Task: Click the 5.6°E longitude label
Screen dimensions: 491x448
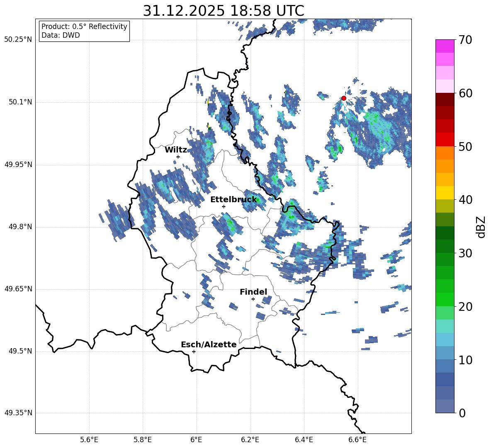Action: 89,440
